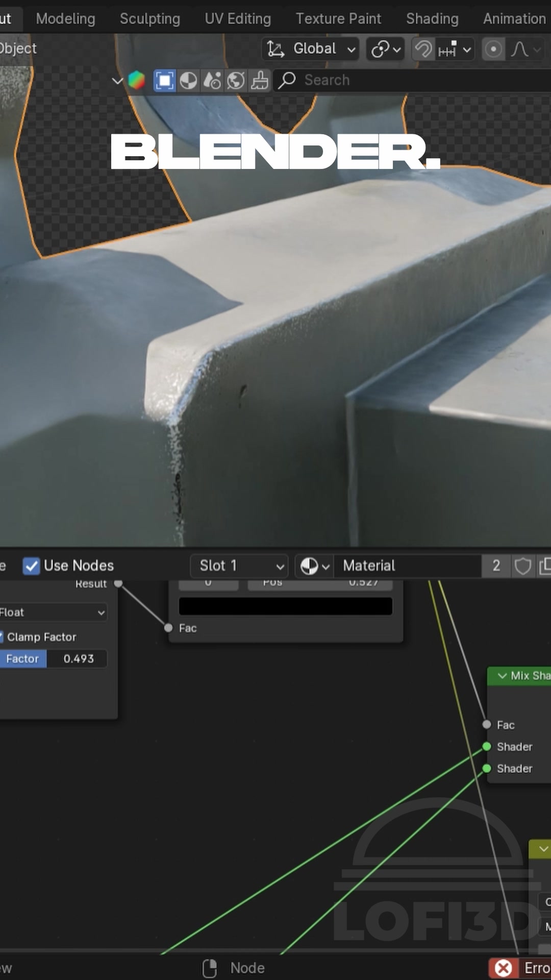The height and width of the screenshot is (980, 551).
Task: Toggle proportional editing button
Action: [x=493, y=50]
